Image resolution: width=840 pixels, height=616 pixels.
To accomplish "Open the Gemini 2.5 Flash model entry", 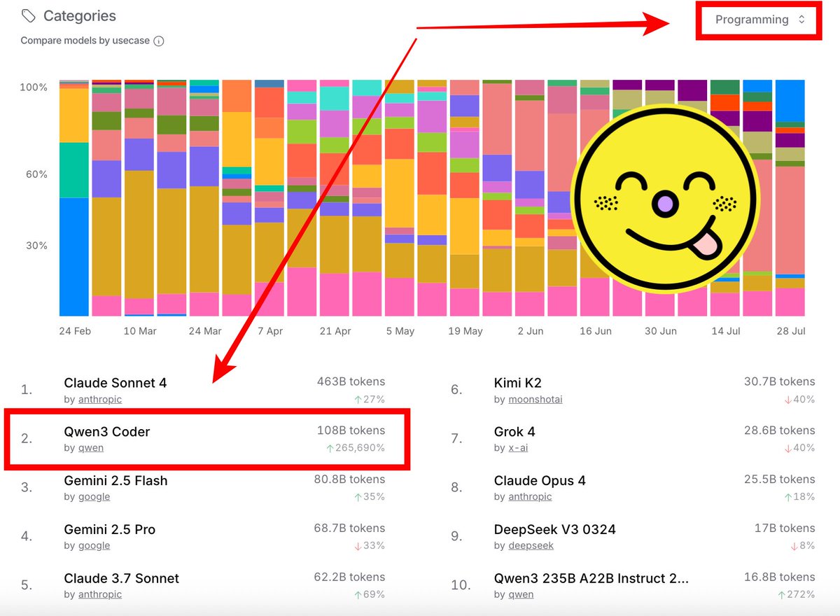I will point(115,481).
